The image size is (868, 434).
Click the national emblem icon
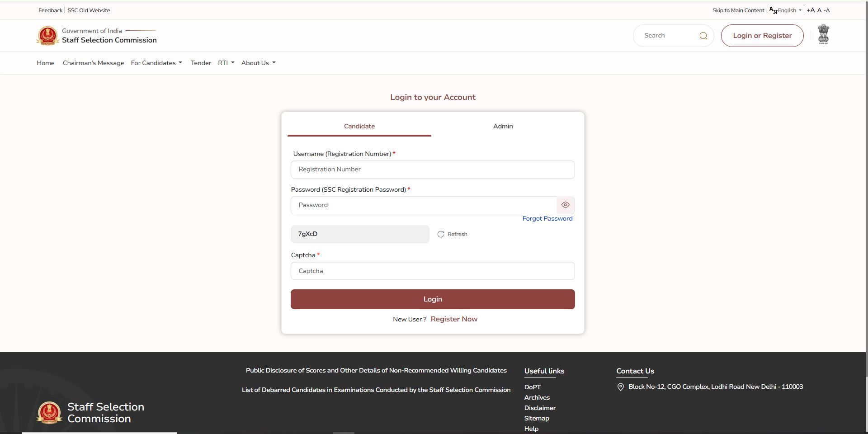point(823,35)
